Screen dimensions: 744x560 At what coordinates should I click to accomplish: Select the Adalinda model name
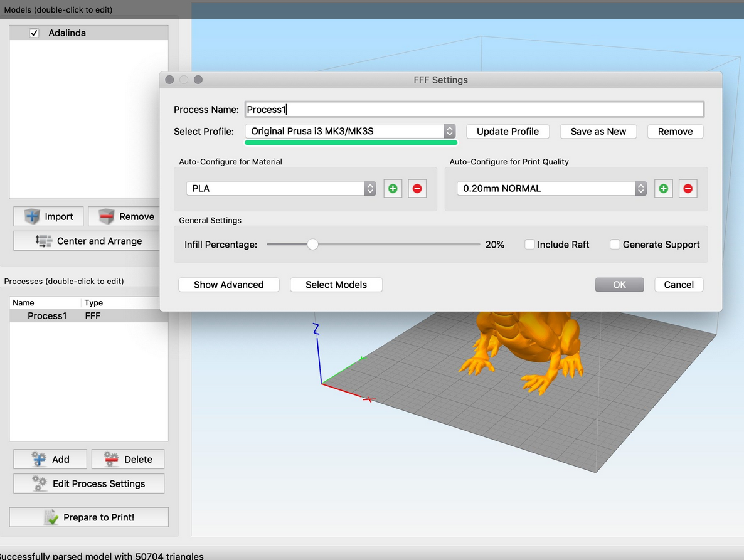pyautogui.click(x=67, y=33)
